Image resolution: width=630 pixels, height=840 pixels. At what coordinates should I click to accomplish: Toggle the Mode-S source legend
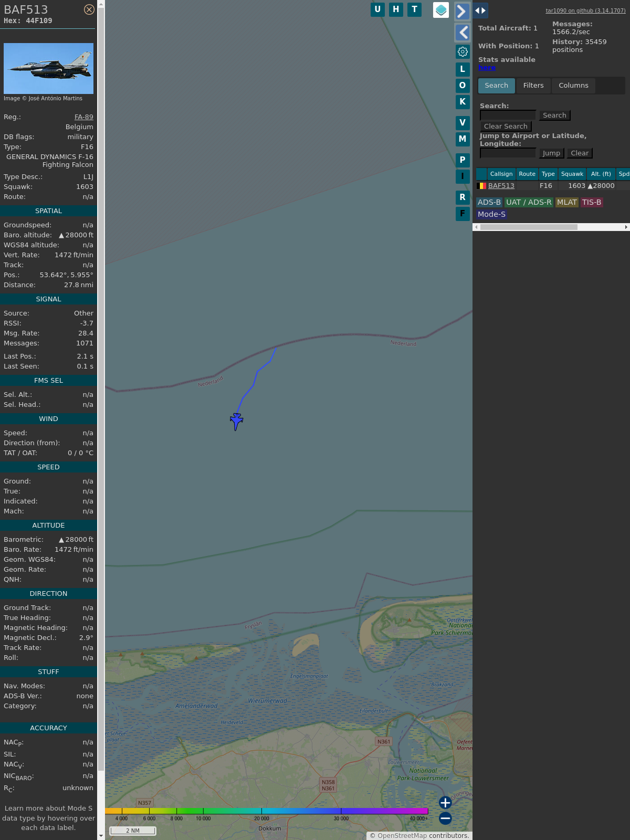pos(491,214)
